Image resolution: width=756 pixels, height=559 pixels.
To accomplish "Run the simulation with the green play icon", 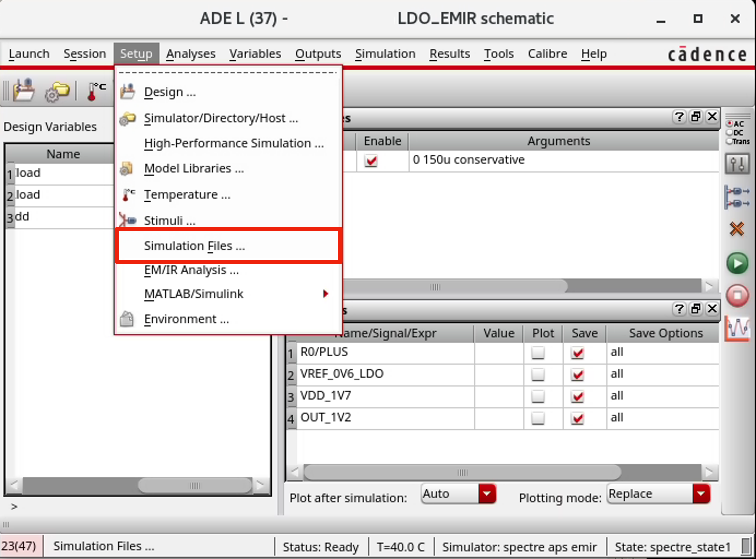I will click(x=738, y=263).
